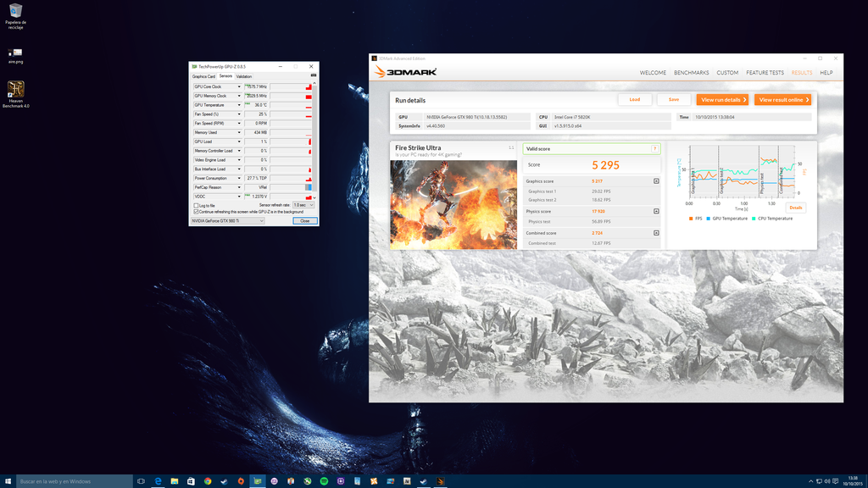Go to BENCHMARKS in 3DMark
Viewport: 868px width, 488px height.
click(692, 73)
